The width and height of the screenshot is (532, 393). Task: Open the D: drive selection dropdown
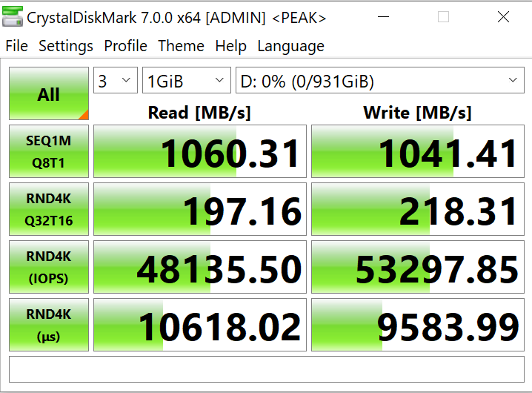[x=379, y=81]
